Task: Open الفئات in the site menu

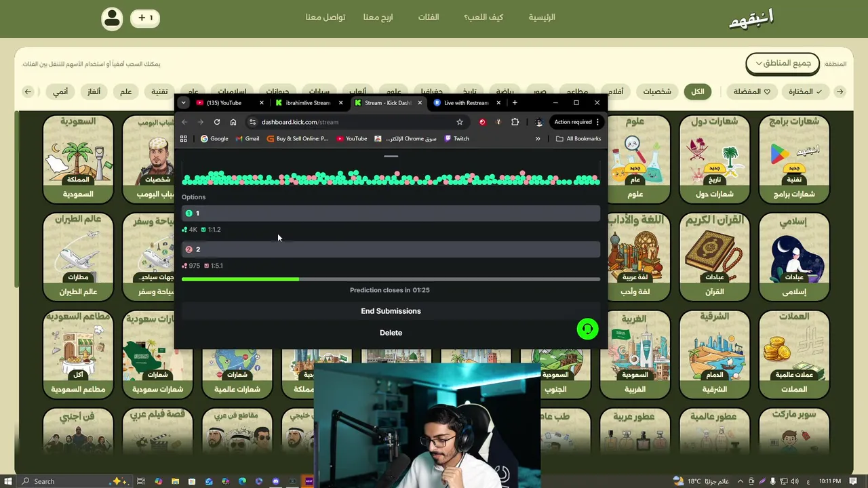Action: click(x=428, y=18)
